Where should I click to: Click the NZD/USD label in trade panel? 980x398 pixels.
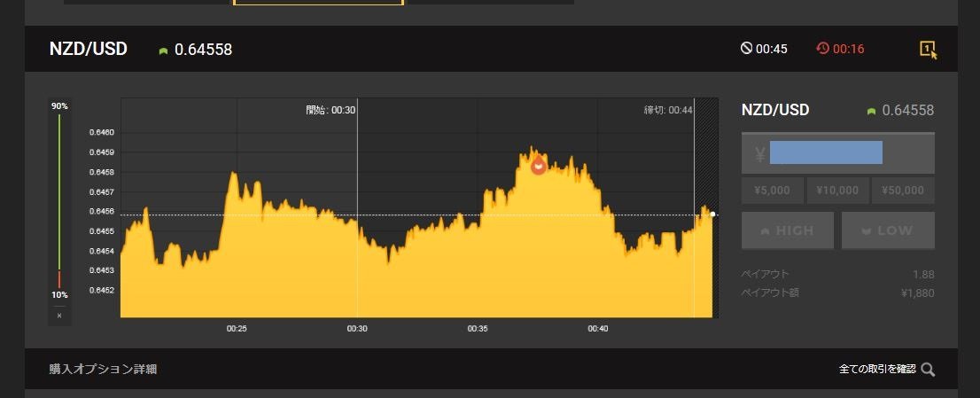775,110
